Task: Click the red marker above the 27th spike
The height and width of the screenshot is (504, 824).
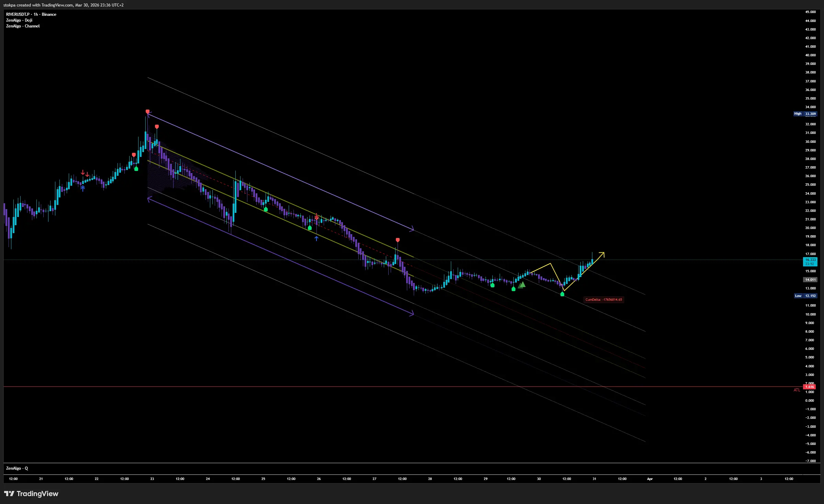Action: [x=398, y=240]
